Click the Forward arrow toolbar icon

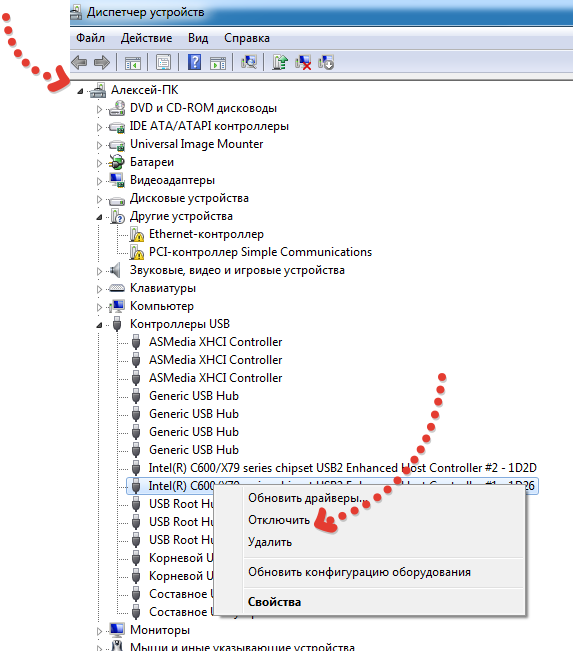tap(102, 63)
